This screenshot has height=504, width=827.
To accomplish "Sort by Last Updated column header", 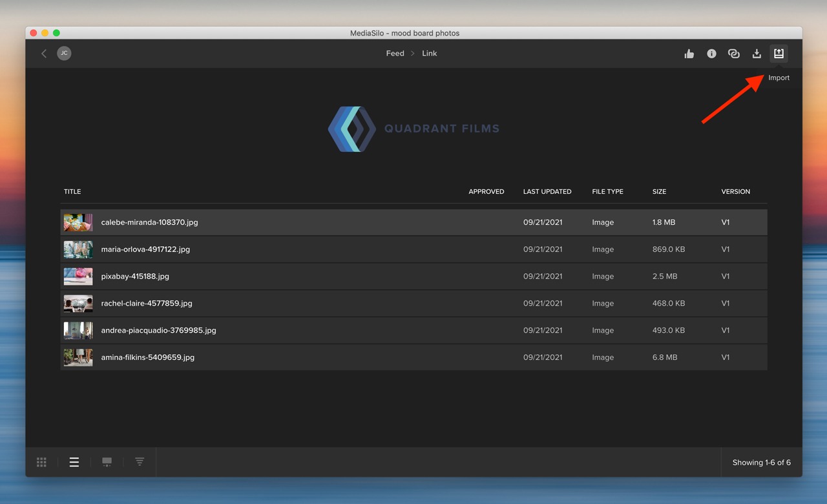I will (547, 192).
